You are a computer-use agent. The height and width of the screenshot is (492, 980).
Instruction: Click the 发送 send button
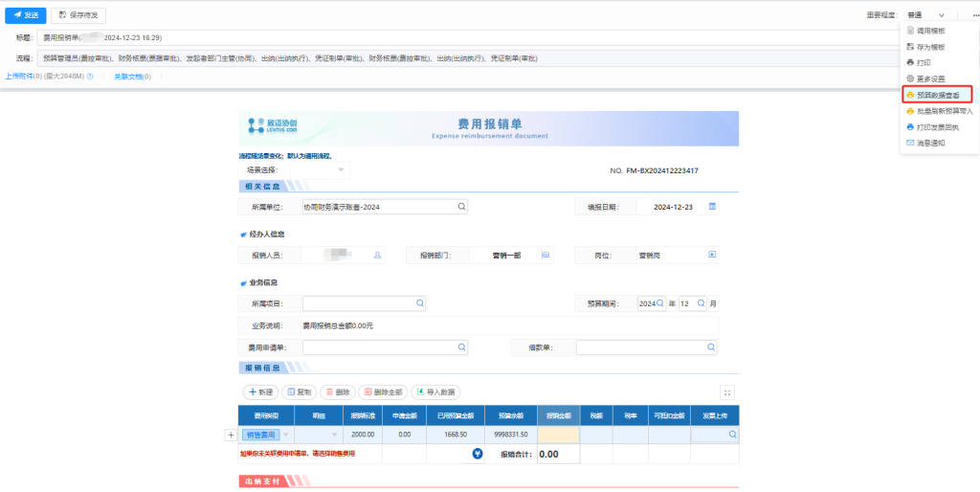coord(25,15)
